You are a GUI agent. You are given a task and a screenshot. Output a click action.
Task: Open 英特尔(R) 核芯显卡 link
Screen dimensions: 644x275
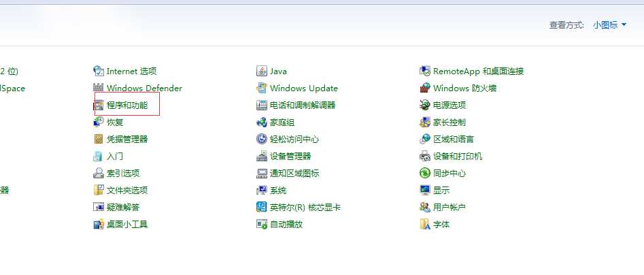tap(305, 207)
